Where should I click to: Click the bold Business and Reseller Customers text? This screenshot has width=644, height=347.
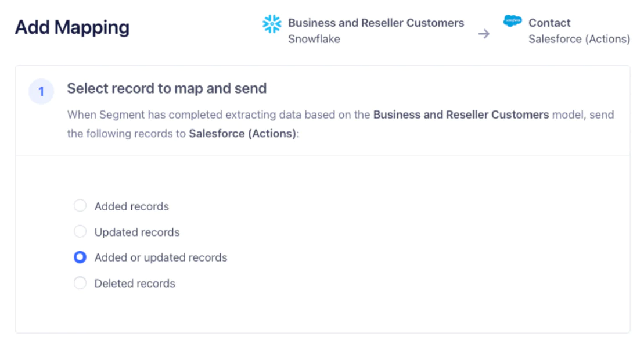pyautogui.click(x=463, y=115)
